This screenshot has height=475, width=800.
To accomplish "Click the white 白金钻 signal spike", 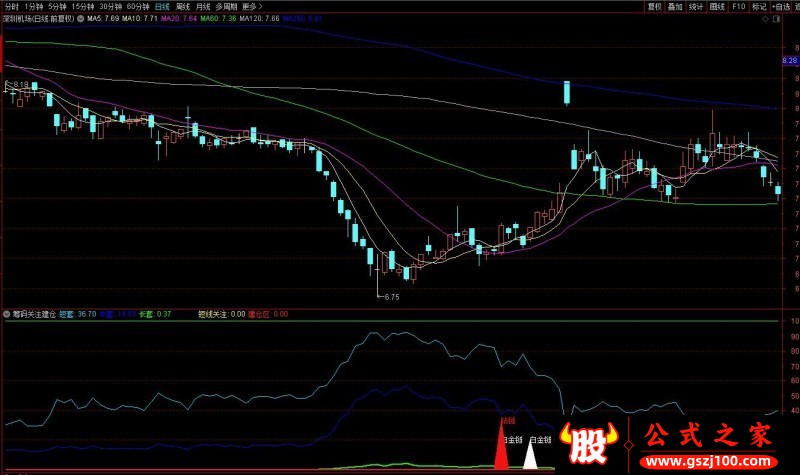I will (531, 455).
